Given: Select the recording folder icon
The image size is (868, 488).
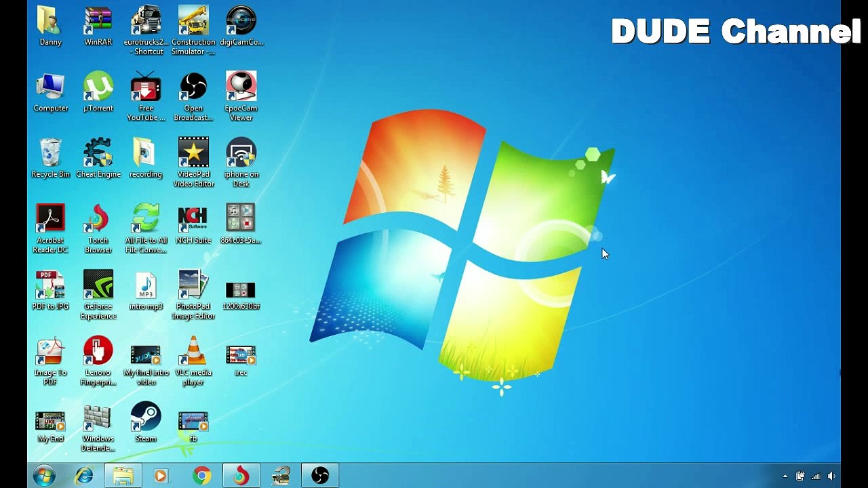Looking at the screenshot, I should tap(146, 158).
